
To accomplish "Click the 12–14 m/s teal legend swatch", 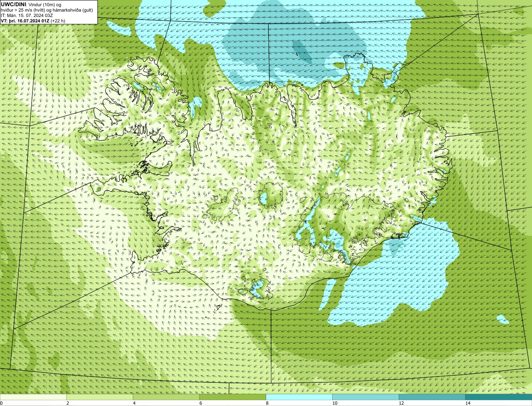I will click(432, 397).
